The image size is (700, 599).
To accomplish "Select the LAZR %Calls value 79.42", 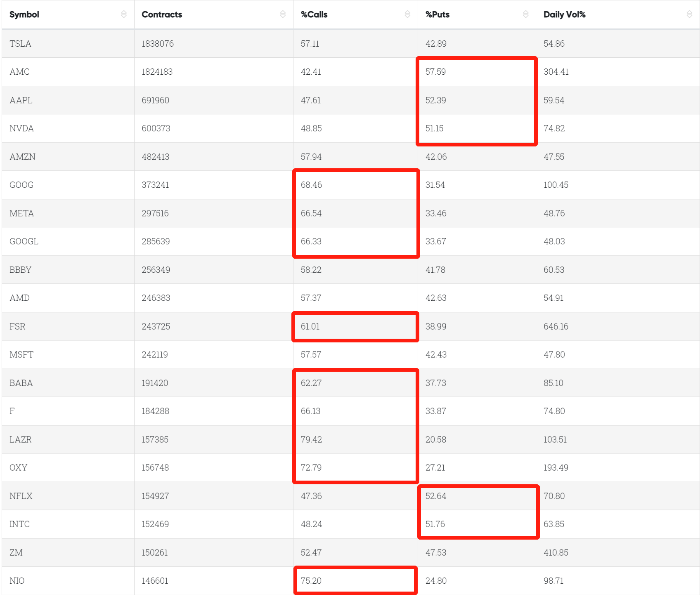I will point(311,439).
